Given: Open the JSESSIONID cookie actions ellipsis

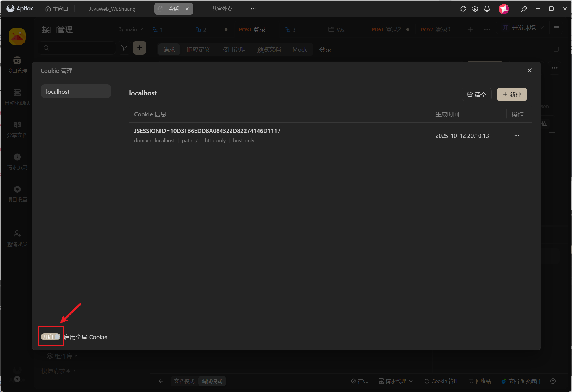Looking at the screenshot, I should tap(517, 136).
